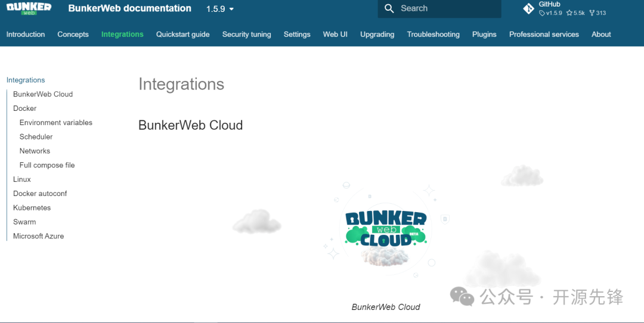The width and height of the screenshot is (644, 323).
Task: Click the 313 forks count
Action: tap(597, 13)
